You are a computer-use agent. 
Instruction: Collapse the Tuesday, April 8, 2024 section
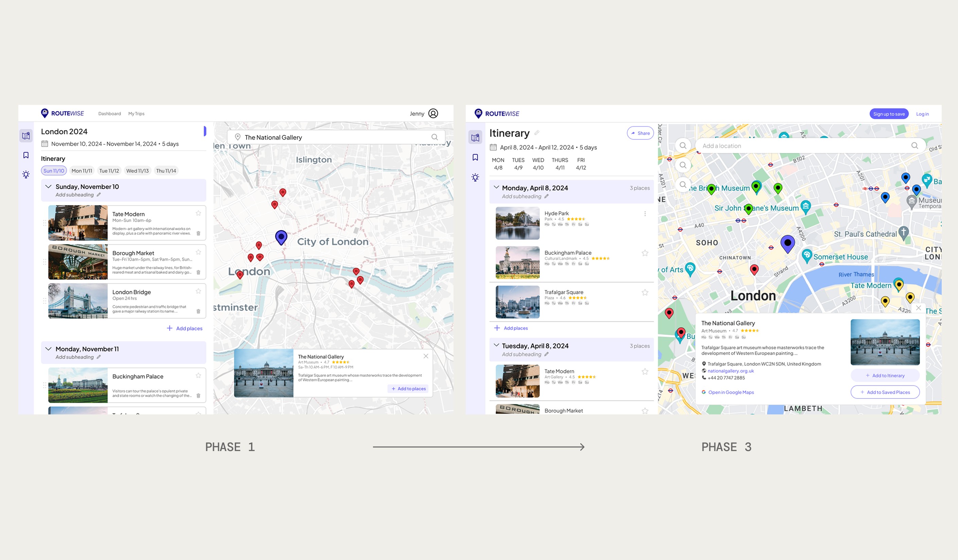point(496,346)
